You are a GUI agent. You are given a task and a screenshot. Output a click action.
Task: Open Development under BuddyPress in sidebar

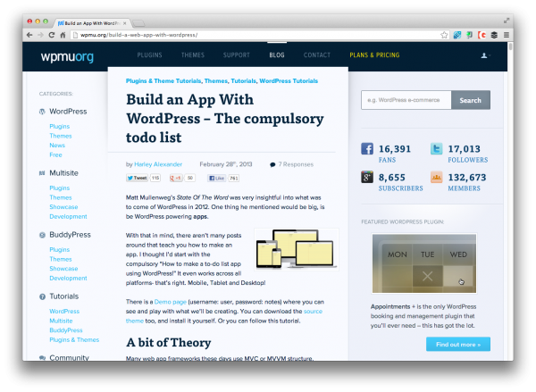[x=68, y=279]
